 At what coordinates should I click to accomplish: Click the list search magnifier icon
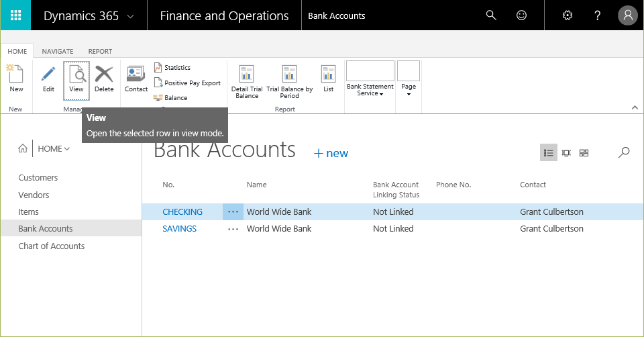click(x=623, y=152)
